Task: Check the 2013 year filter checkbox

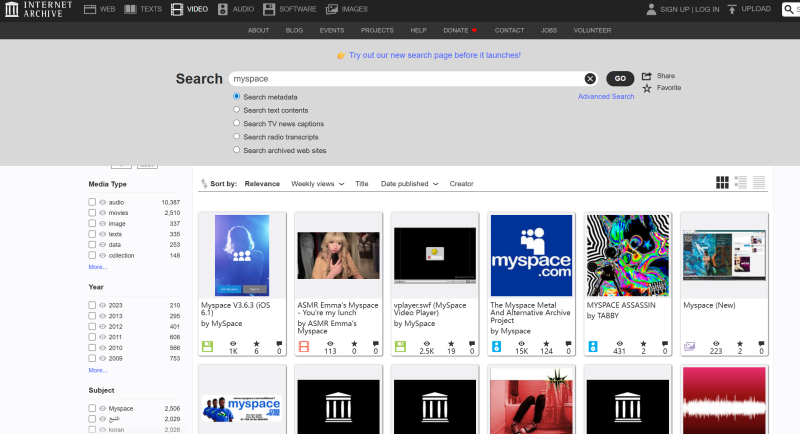Action: (x=92, y=315)
